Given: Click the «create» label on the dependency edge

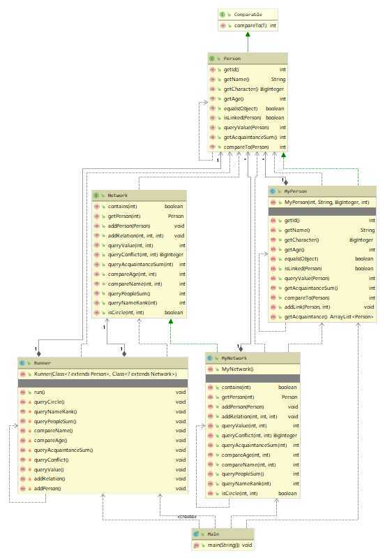Looking at the screenshot, I should [x=187, y=516].
